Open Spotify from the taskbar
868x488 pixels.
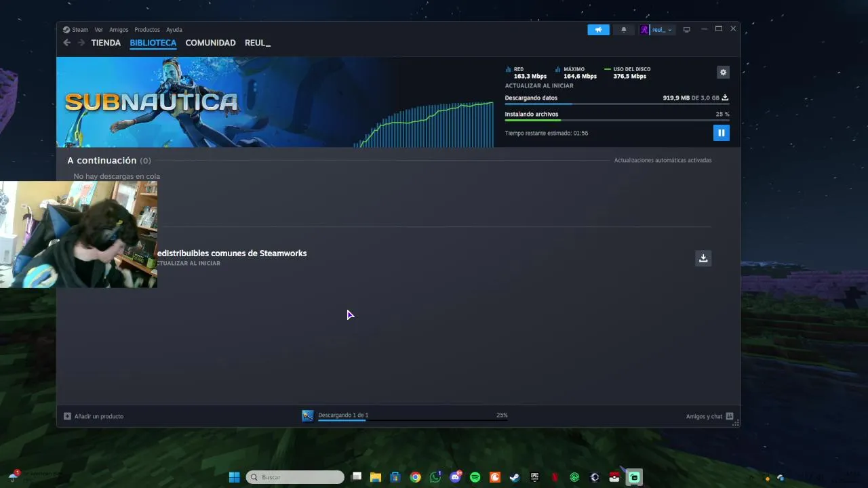pyautogui.click(x=475, y=477)
